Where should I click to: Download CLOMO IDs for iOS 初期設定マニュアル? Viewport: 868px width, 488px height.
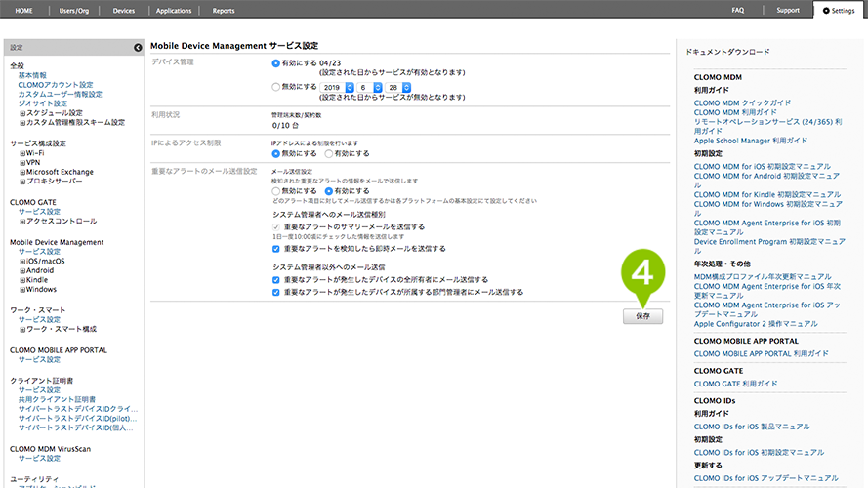(759, 453)
